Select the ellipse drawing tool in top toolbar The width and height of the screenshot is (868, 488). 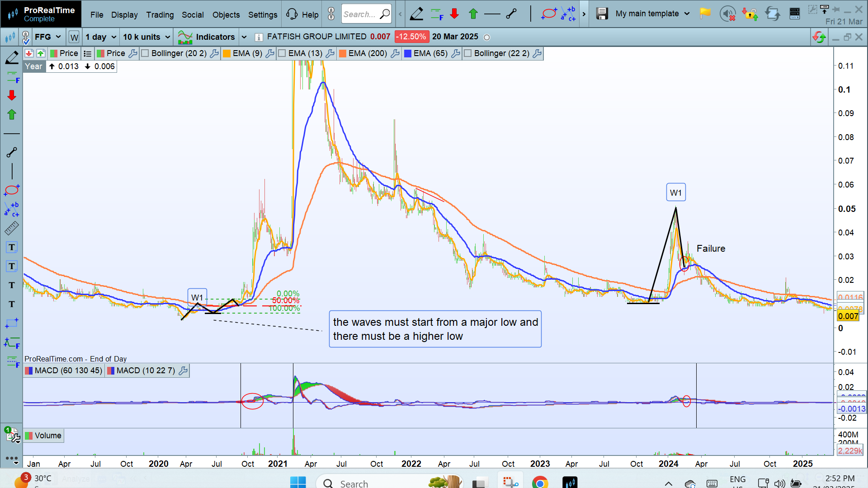click(x=548, y=14)
